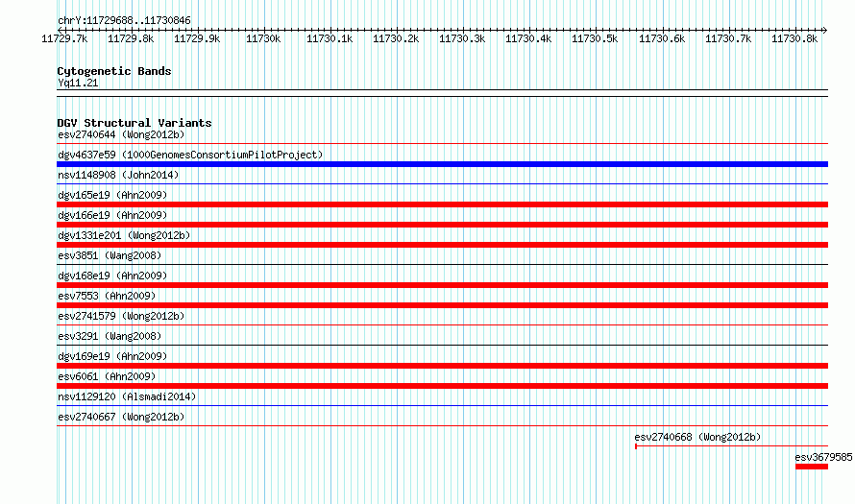Select the red dgv166e19 variant bar
This screenshot has width=855, height=504.
pyautogui.click(x=442, y=225)
